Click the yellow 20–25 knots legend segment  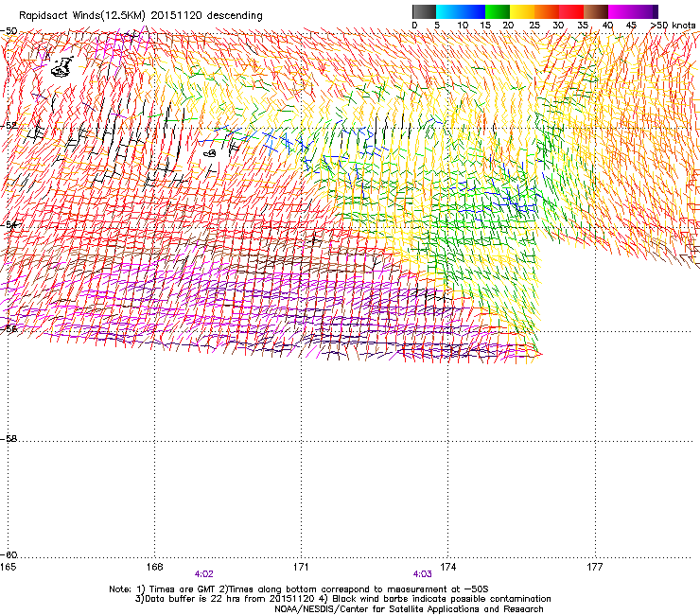coord(522,11)
